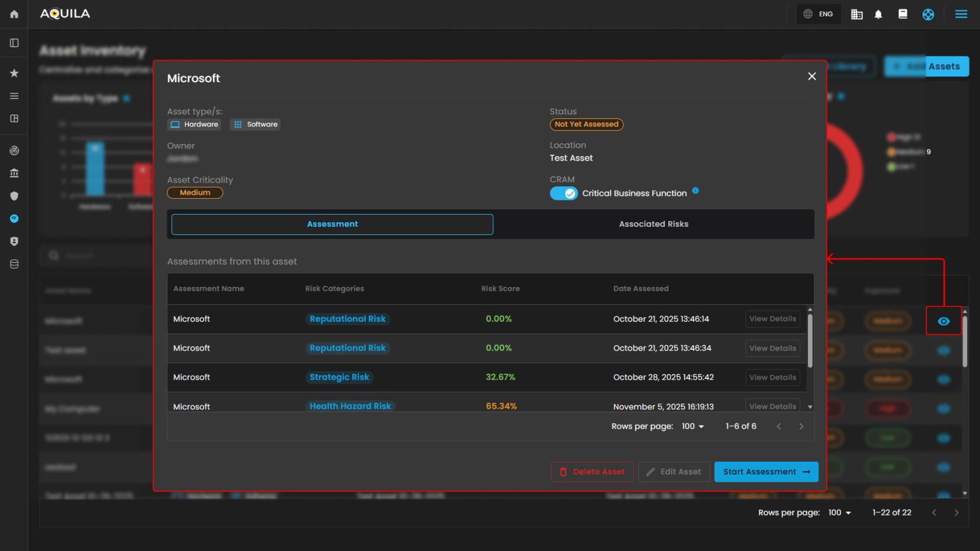Switch to the Associated Risks tab
Viewport: 980px width, 551px height.
[653, 224]
